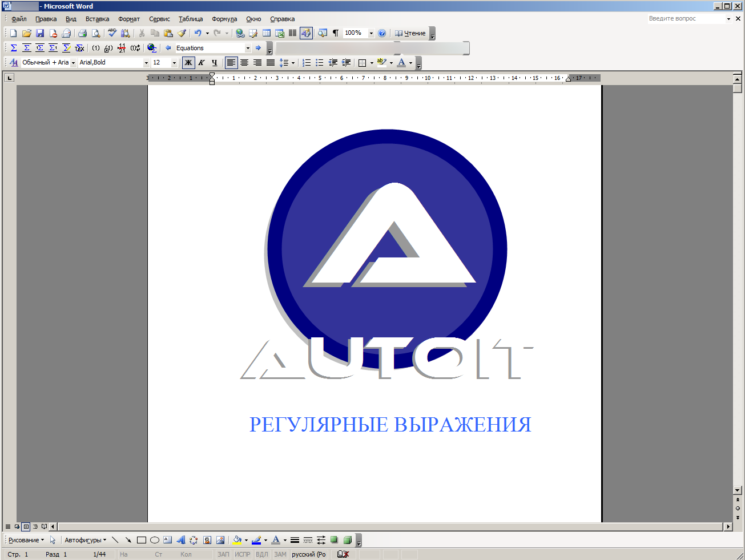Click the Введите вопрос help input field
This screenshot has width=745, height=560.
pos(685,19)
